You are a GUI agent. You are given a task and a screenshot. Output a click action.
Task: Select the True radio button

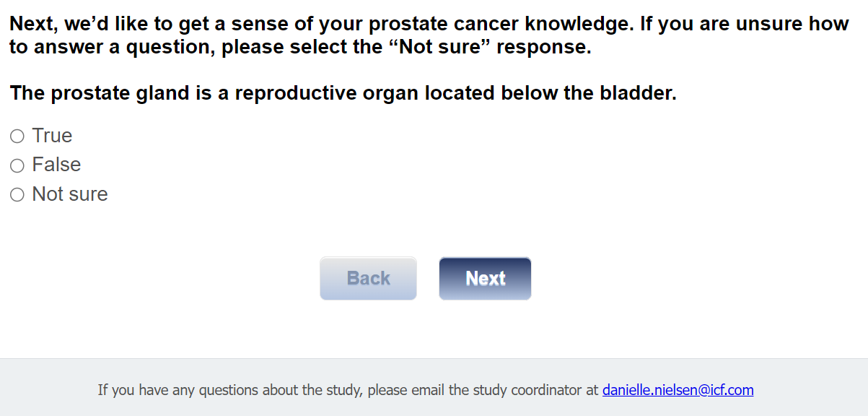pyautogui.click(x=17, y=136)
